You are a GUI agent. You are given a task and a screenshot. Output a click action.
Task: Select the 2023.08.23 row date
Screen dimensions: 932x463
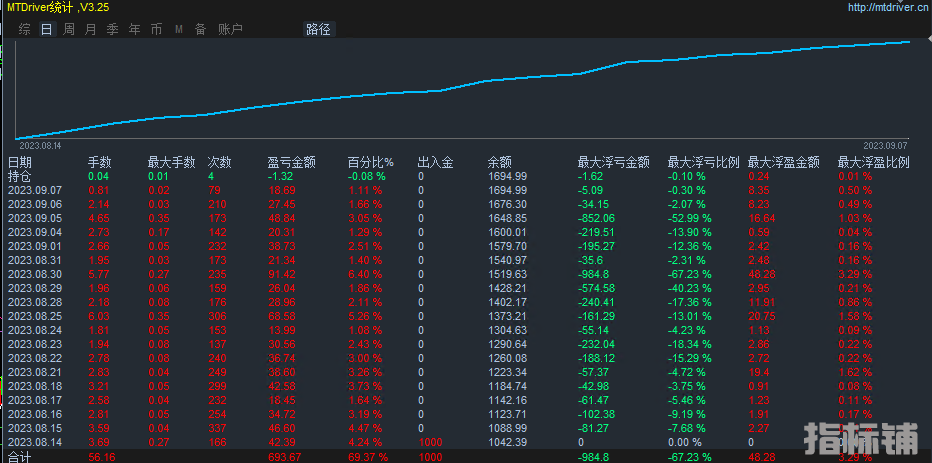(x=33, y=344)
